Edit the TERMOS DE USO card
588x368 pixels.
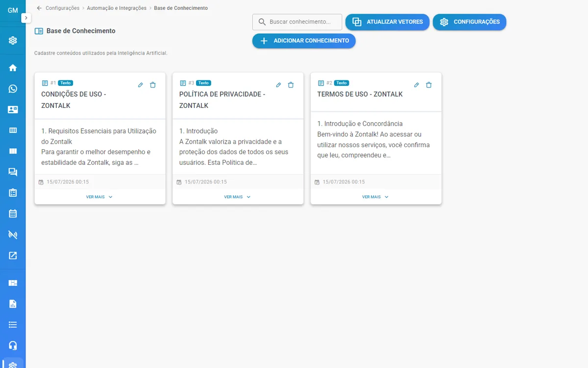pos(416,85)
